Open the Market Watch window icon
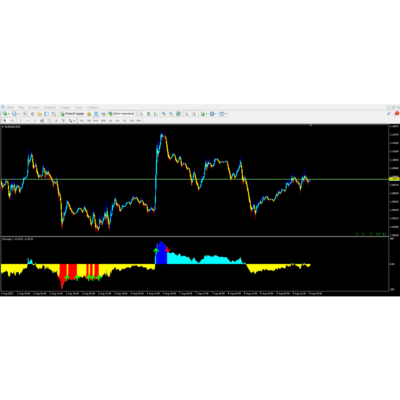Viewport: 400px width, 400px height. pyautogui.click(x=25, y=114)
